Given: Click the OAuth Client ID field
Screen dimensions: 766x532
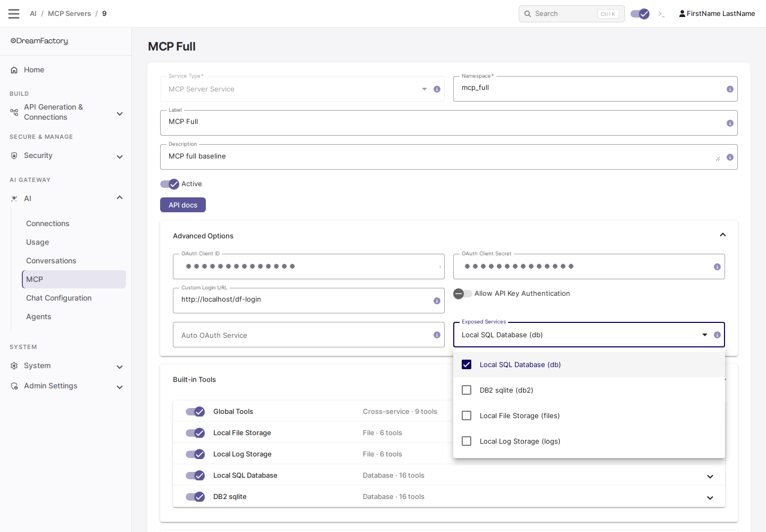Looking at the screenshot, I should pos(309,267).
